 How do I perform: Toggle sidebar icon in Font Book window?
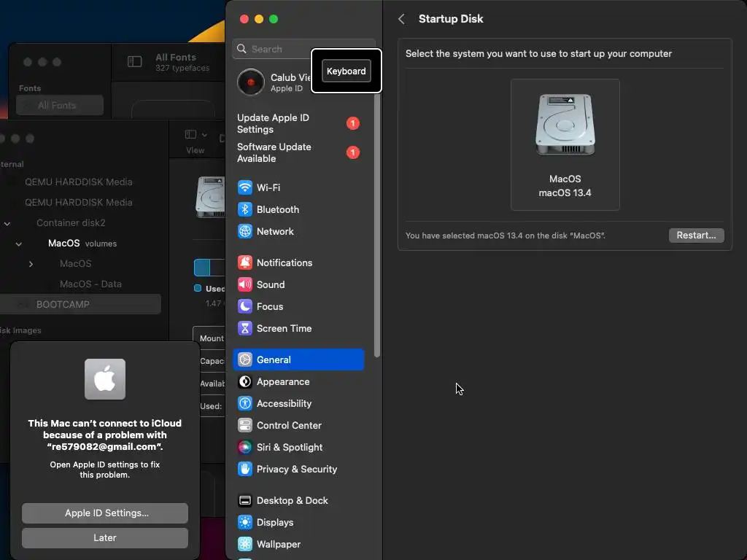click(x=135, y=62)
